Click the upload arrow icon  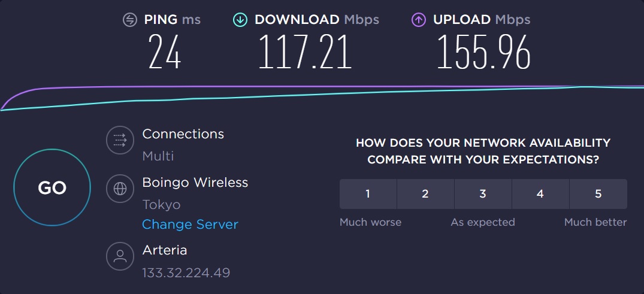[418, 20]
